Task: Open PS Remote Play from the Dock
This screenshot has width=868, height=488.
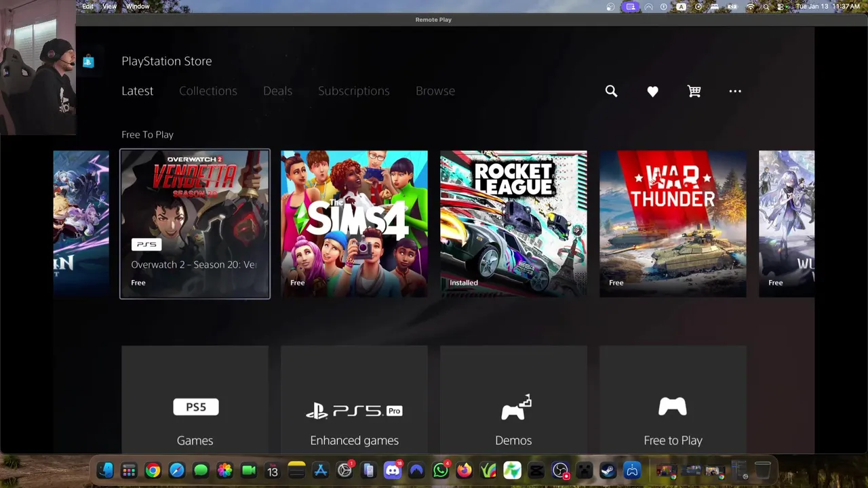Action: pyautogui.click(x=632, y=470)
